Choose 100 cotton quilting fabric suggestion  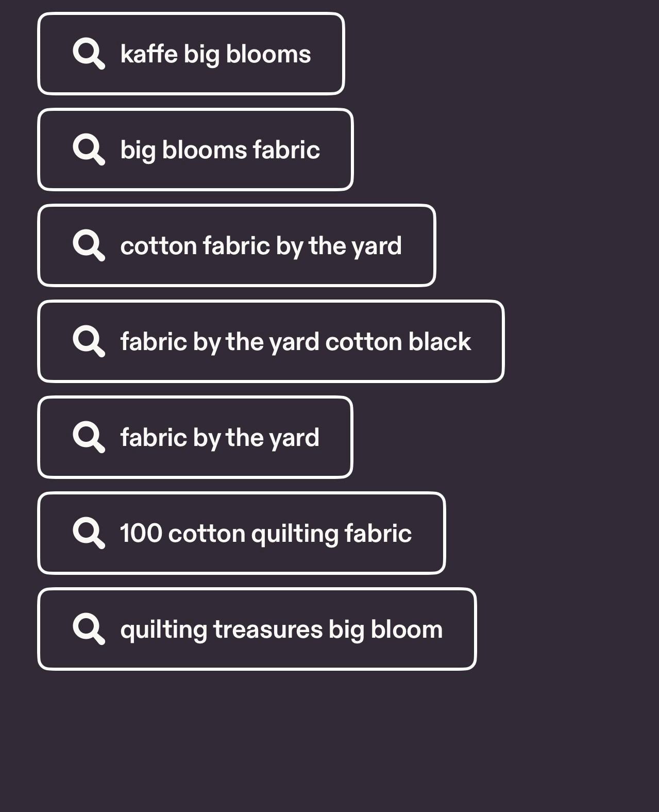(x=242, y=533)
